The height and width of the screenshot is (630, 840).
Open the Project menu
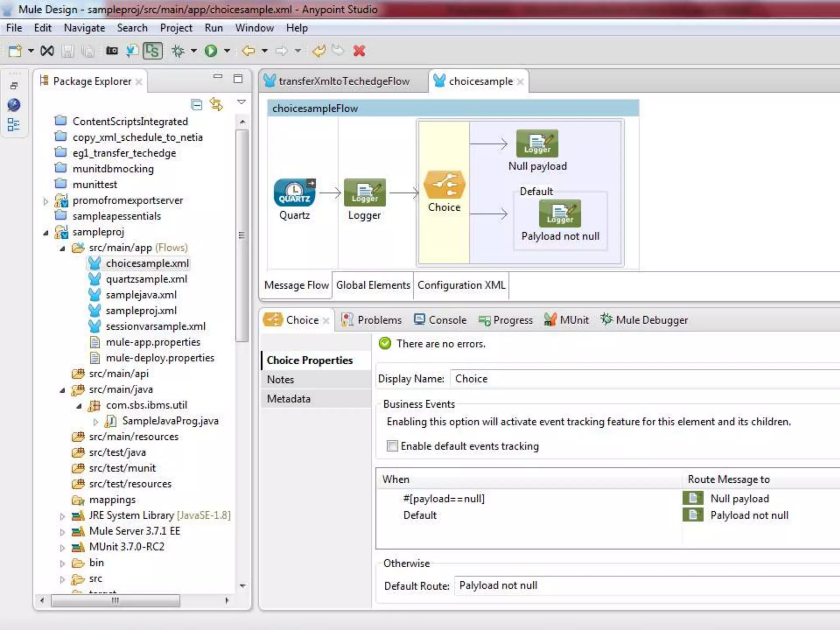(176, 28)
